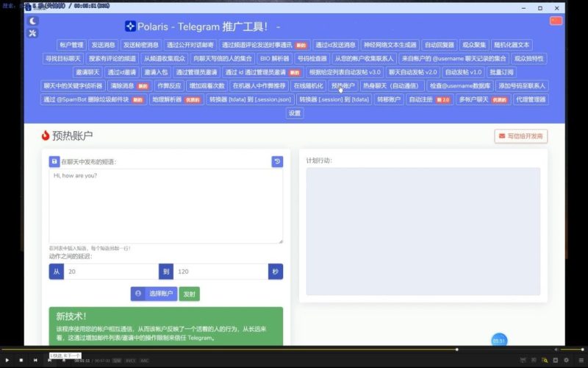Viewport: 588px width, 368px height.
Task: Switch language via the red flag icon
Action: click(x=556, y=21)
